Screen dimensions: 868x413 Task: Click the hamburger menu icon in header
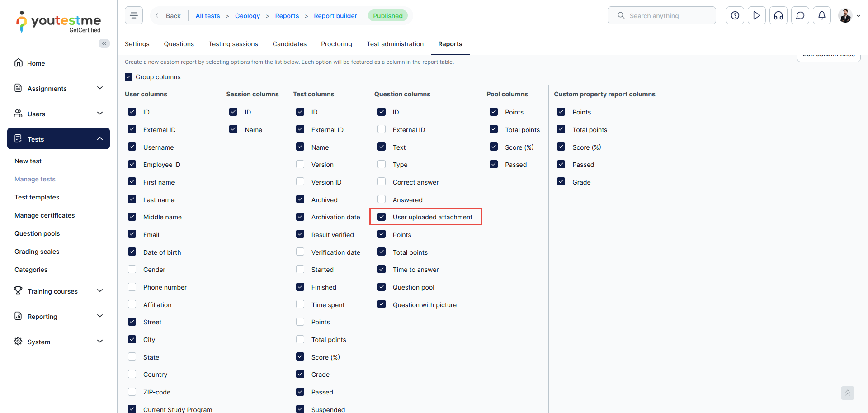click(134, 15)
